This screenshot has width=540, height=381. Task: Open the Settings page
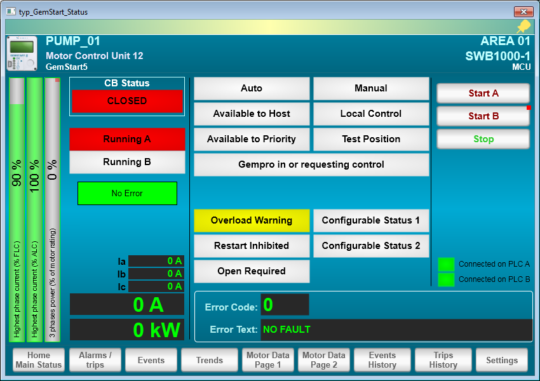point(502,360)
